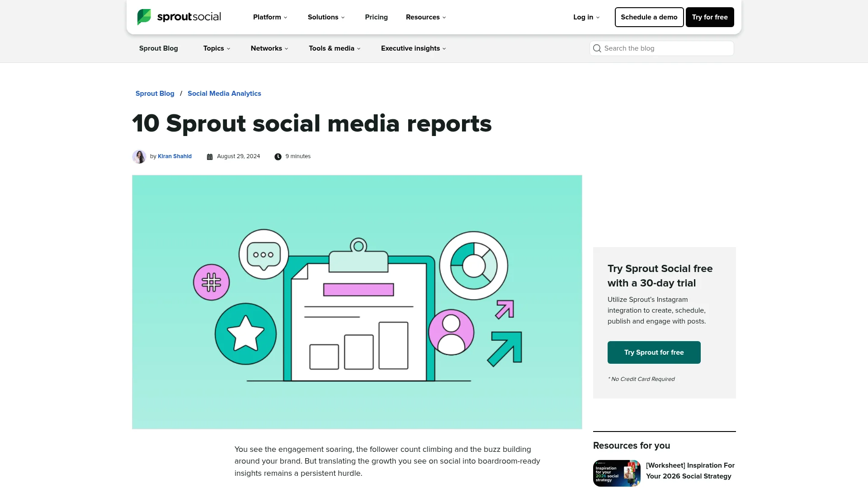The image size is (868, 488).
Task: Go to the Pricing page
Action: [x=377, y=17]
